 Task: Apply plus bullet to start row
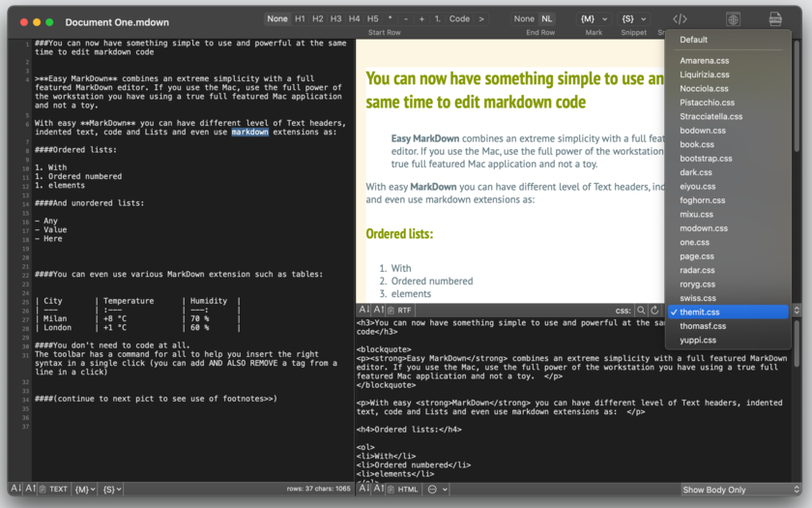421,18
